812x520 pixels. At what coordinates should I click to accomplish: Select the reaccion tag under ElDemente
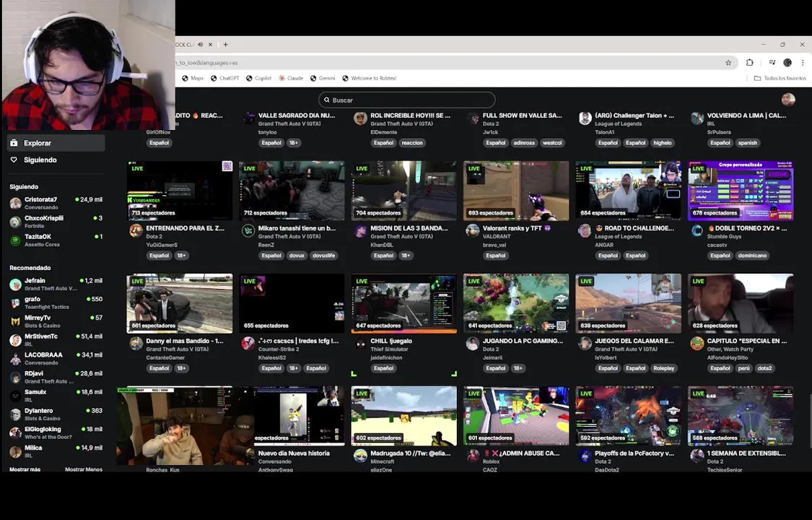point(411,143)
